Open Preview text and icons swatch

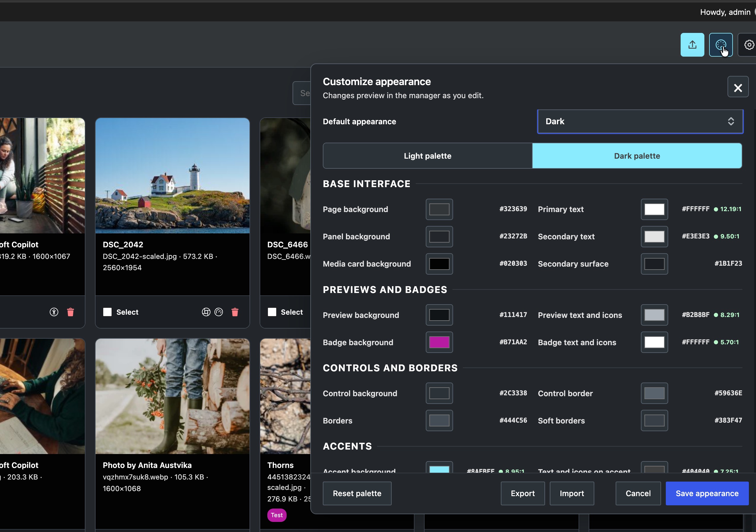pos(654,315)
